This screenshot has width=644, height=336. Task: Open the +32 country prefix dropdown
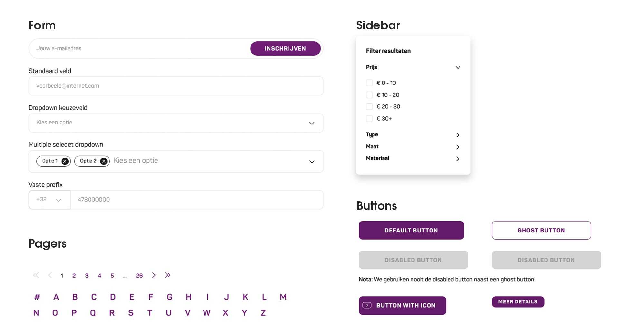click(49, 200)
